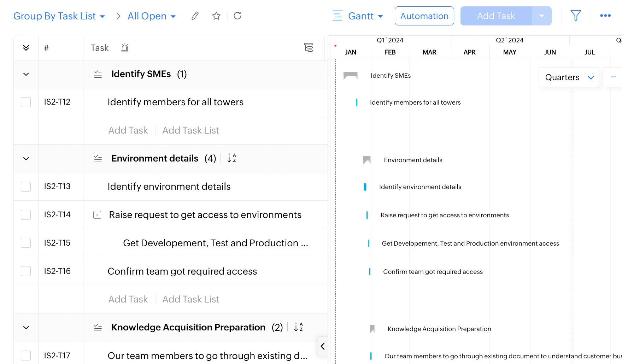
Task: Click the reminder bell icon in Task header
Action: 125,48
